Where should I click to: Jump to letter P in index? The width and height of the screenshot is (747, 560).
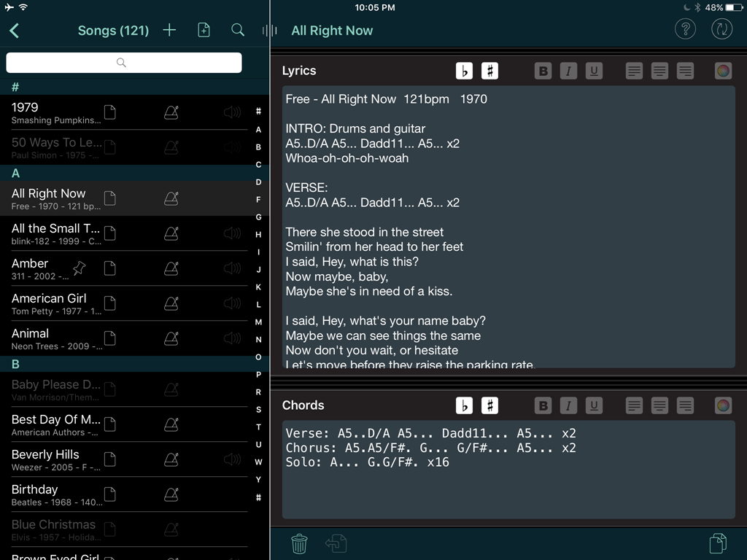click(x=258, y=374)
